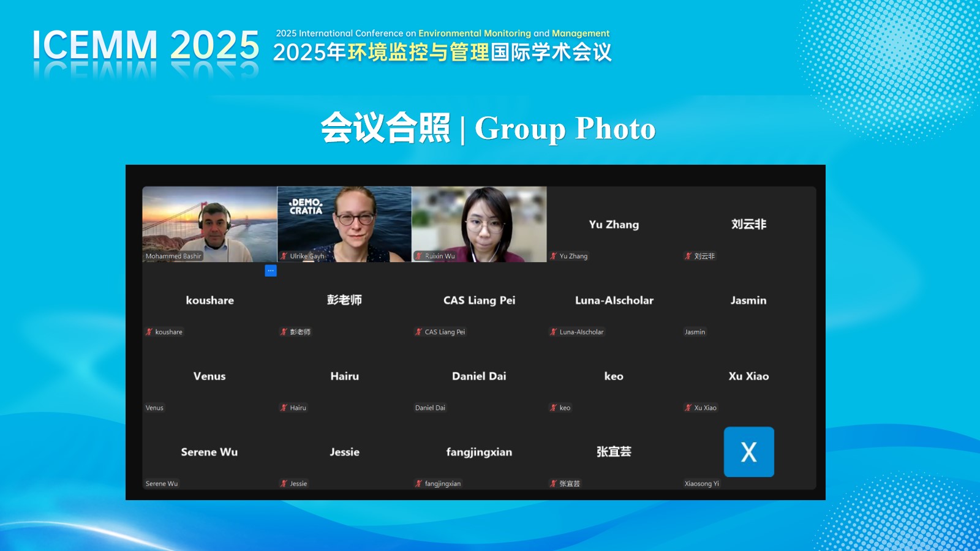
Task: Click muted mic icon on Hairu's label
Action: (x=284, y=408)
